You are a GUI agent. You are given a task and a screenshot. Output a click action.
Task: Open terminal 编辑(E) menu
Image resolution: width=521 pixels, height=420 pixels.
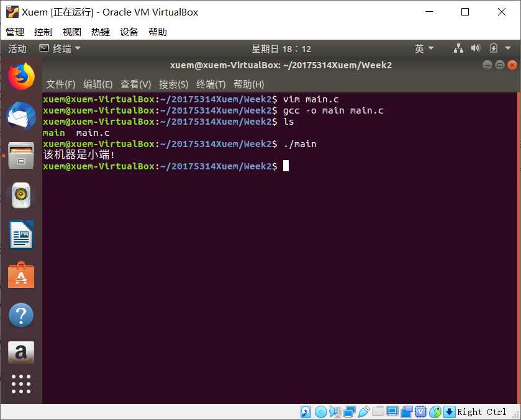[x=98, y=84]
